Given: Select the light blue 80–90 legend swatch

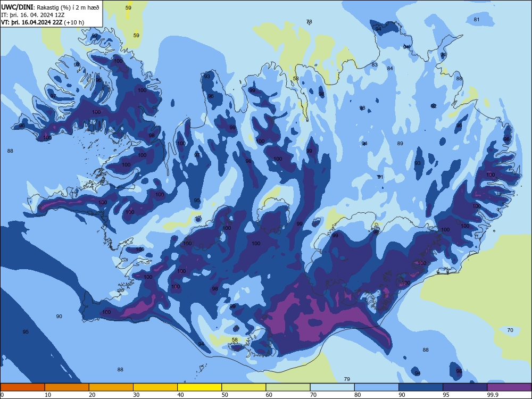Looking at the screenshot, I should [x=377, y=387].
